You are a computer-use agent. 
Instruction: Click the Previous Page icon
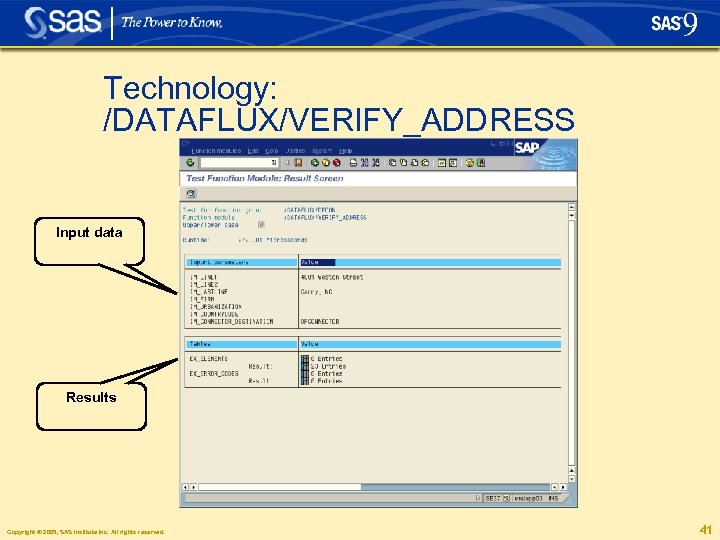[x=403, y=163]
